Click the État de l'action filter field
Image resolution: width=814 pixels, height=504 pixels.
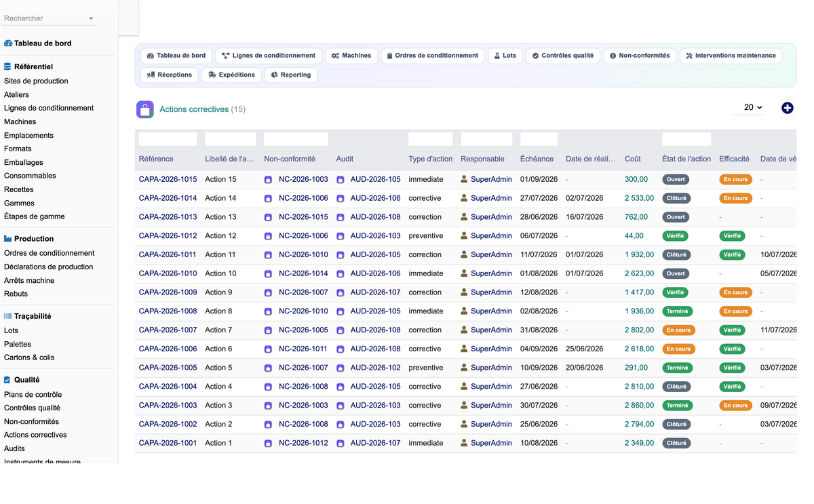click(686, 139)
